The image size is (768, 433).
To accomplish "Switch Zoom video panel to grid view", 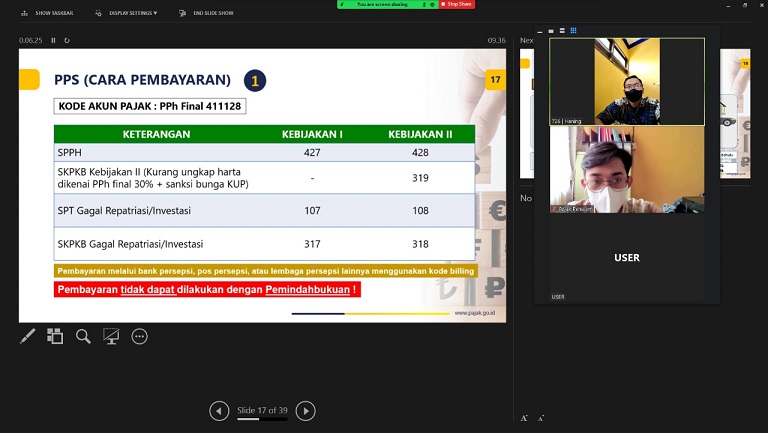I will pyautogui.click(x=574, y=31).
